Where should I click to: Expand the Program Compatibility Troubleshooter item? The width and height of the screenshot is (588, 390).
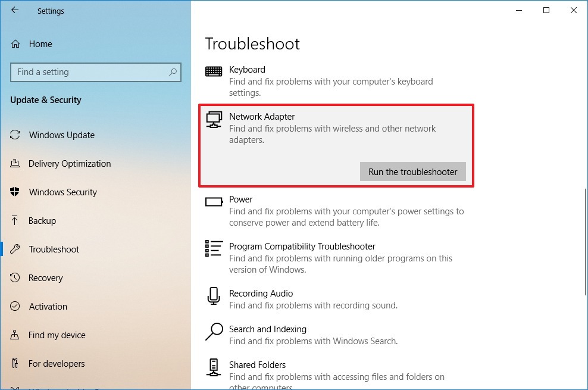coord(336,258)
